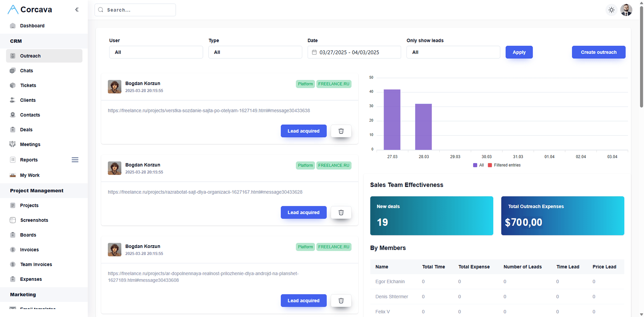Expand the Only show leads dropdown

(453, 52)
